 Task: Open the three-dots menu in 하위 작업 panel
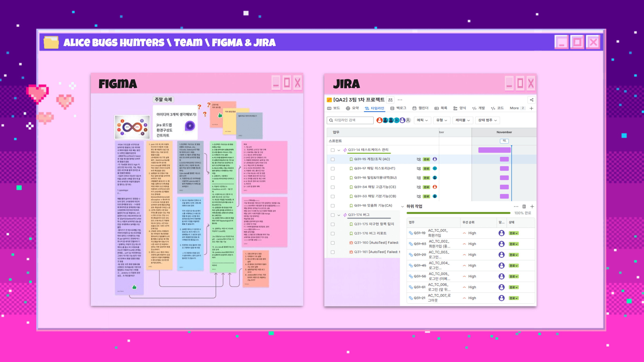pos(516,206)
